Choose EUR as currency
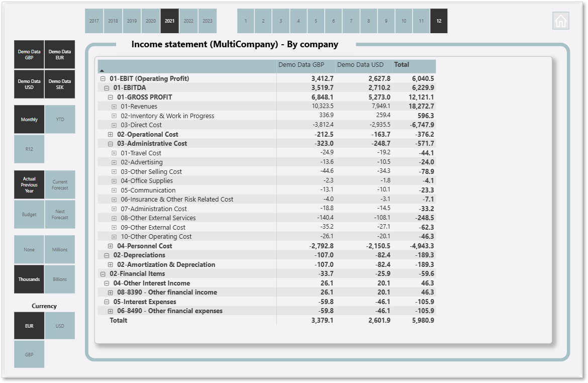This screenshot has width=588, height=383. click(29, 326)
